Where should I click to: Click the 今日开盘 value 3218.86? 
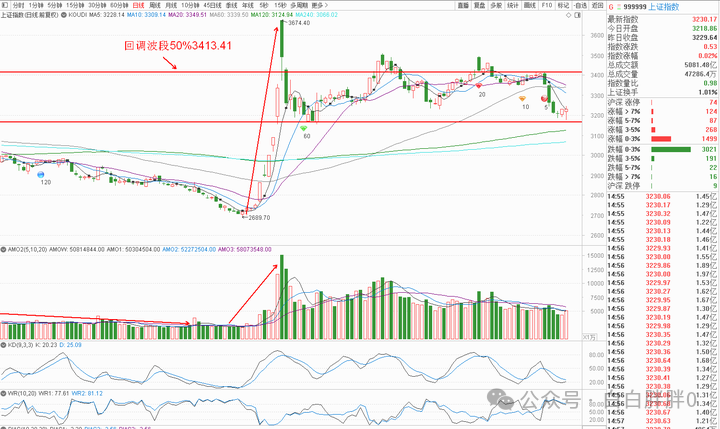[704, 28]
